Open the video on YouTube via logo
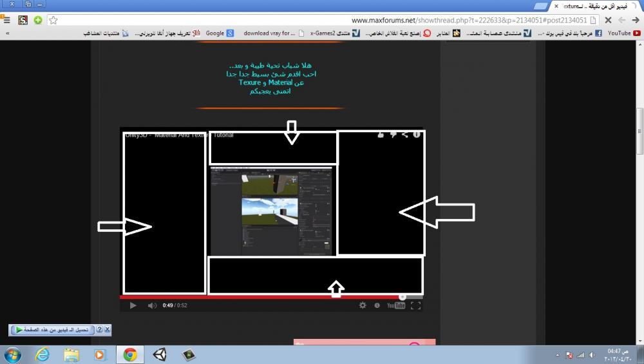The image size is (644, 364). coord(396,305)
